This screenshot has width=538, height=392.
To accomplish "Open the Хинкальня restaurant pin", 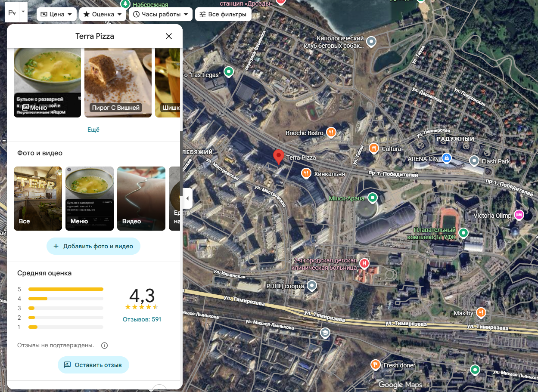I will point(306,173).
